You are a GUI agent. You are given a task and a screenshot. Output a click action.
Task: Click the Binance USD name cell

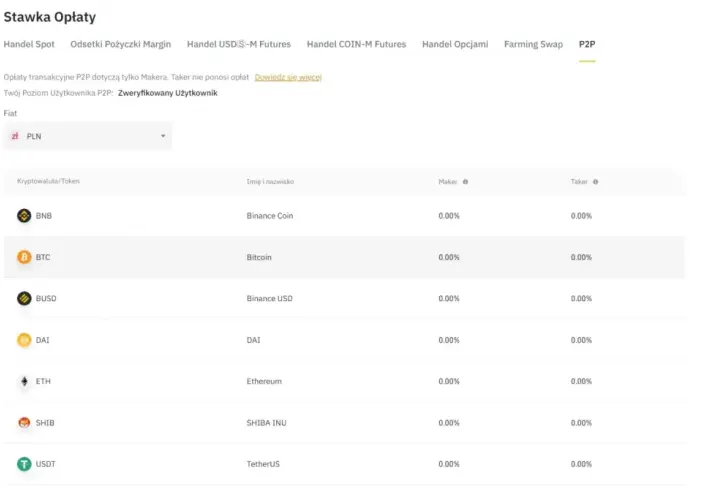click(270, 298)
